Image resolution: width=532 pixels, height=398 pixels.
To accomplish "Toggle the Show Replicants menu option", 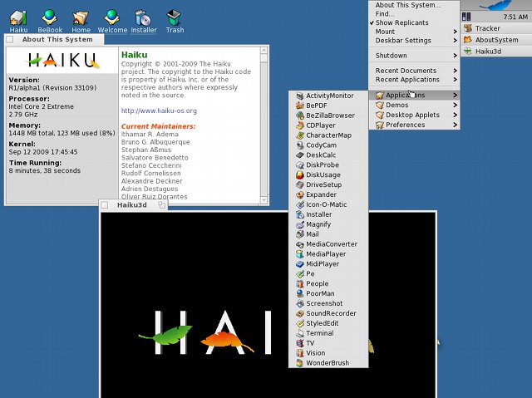I will coord(414,22).
